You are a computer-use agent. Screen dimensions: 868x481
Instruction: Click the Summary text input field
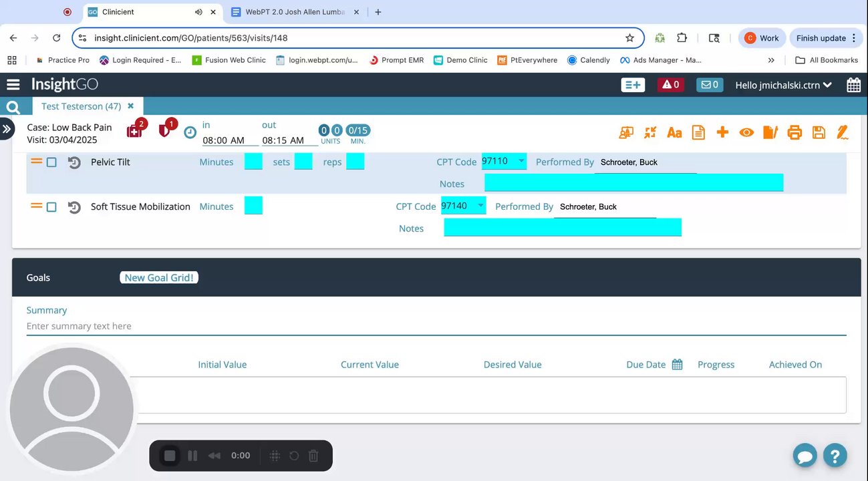(x=436, y=326)
